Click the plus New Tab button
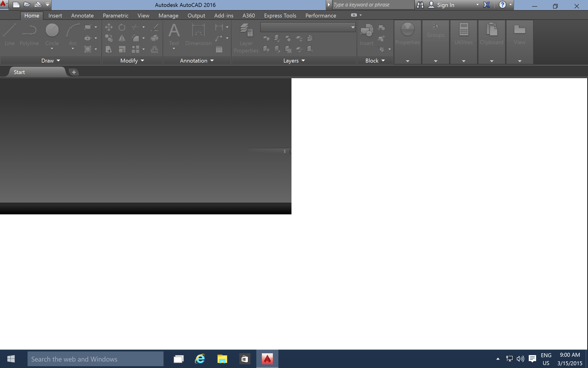The width and height of the screenshot is (588, 368). point(74,72)
